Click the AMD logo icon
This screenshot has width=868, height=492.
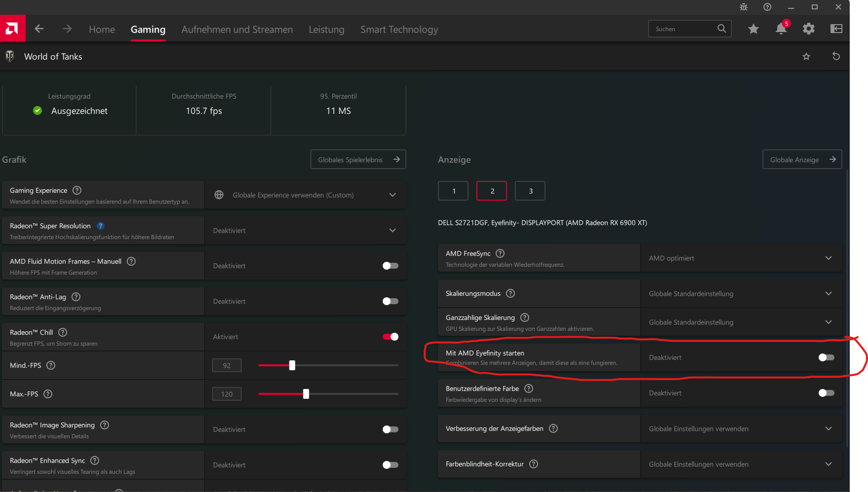coord(12,29)
